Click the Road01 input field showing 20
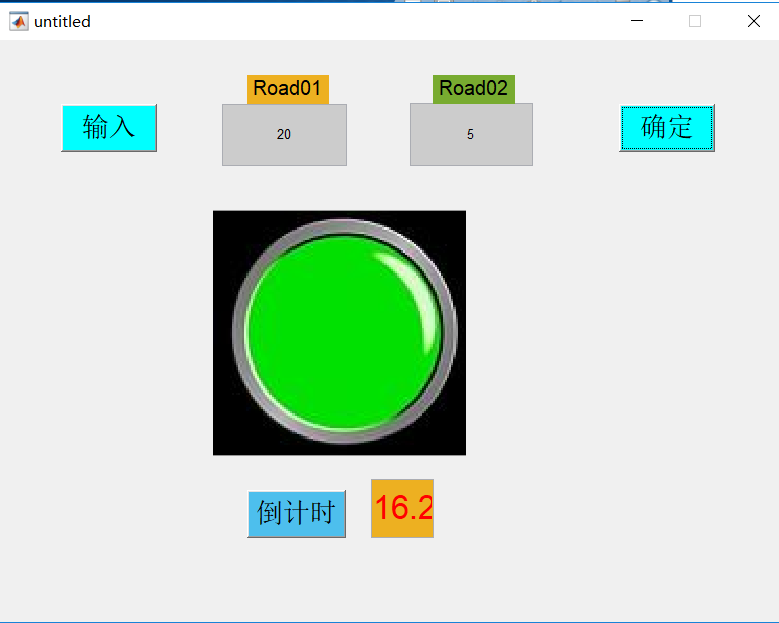The width and height of the screenshot is (779, 623). tap(284, 135)
